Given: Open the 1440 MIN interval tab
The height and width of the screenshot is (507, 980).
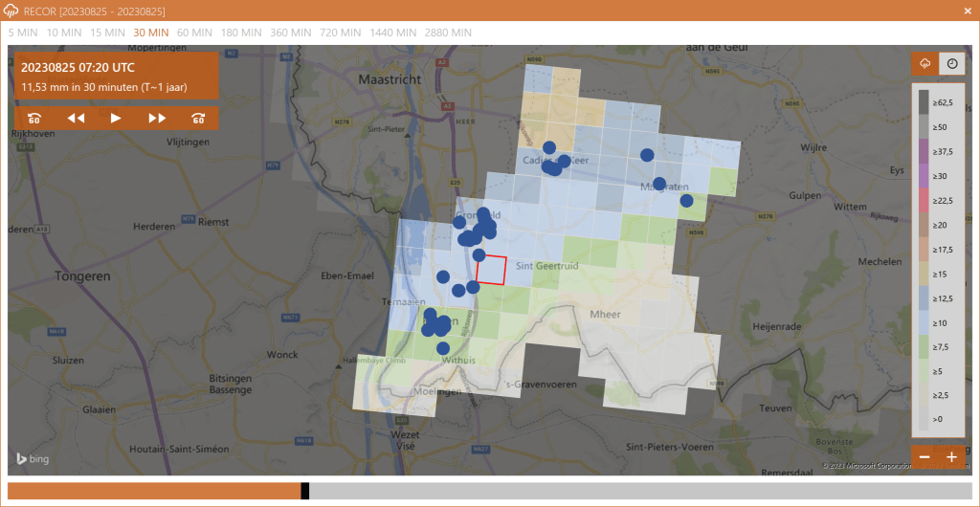Looking at the screenshot, I should tap(394, 33).
